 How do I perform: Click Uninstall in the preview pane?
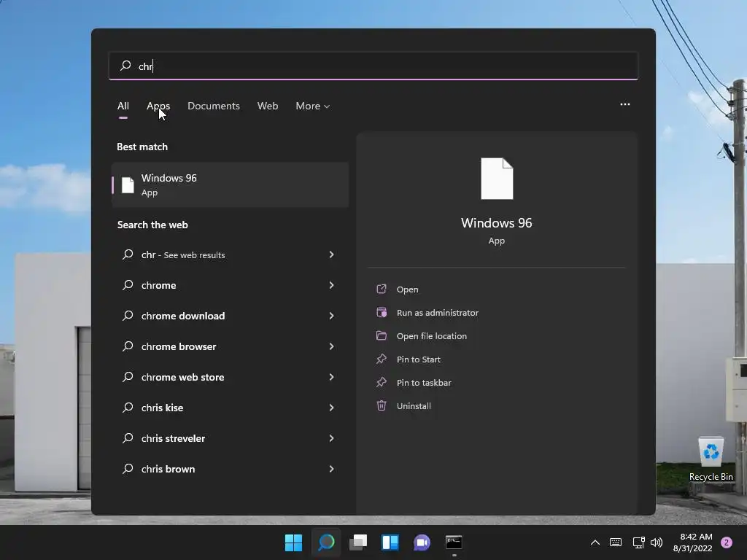point(414,405)
